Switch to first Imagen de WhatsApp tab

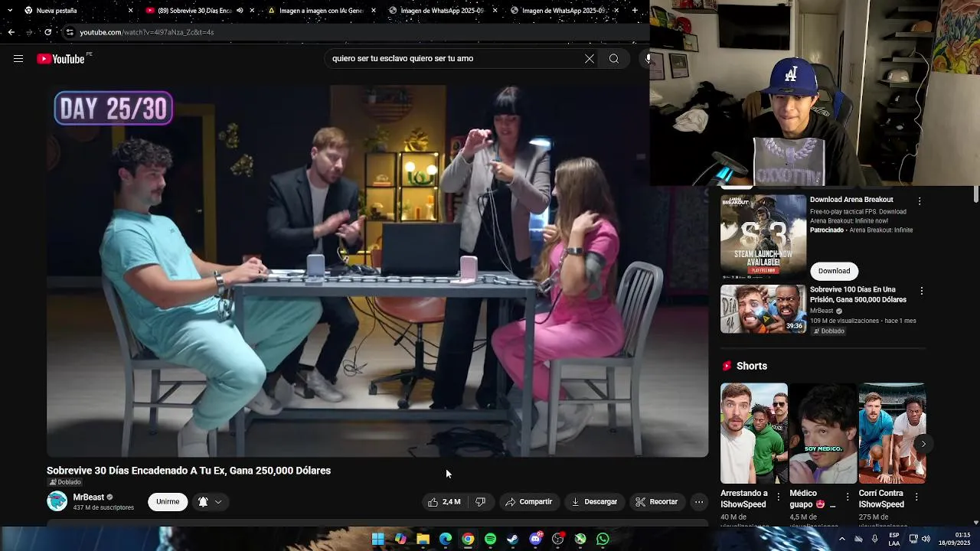[x=443, y=11]
